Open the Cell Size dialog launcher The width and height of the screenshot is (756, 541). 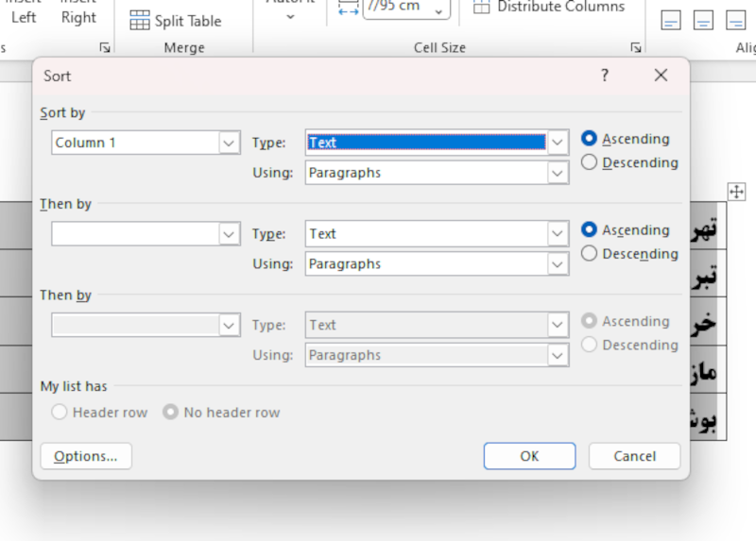[x=635, y=47]
